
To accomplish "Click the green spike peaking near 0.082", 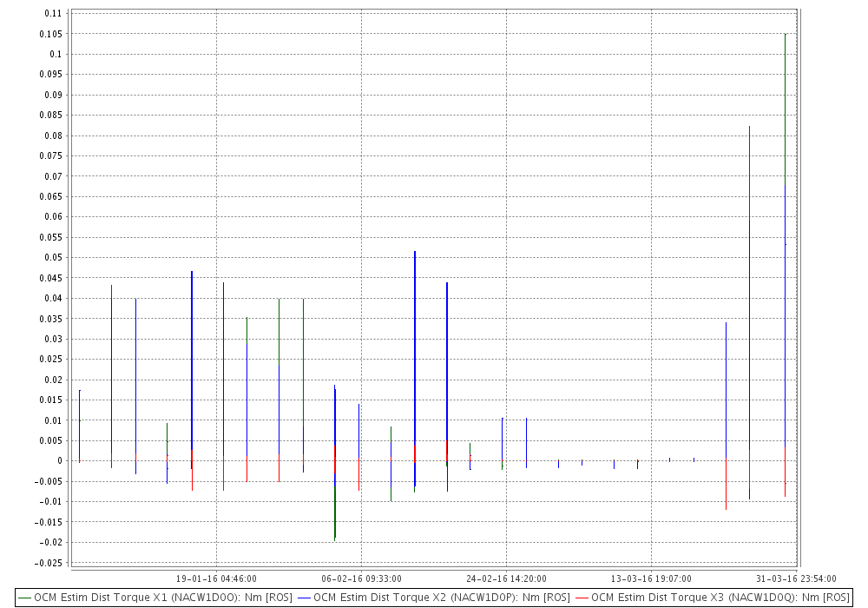I will [750, 173].
